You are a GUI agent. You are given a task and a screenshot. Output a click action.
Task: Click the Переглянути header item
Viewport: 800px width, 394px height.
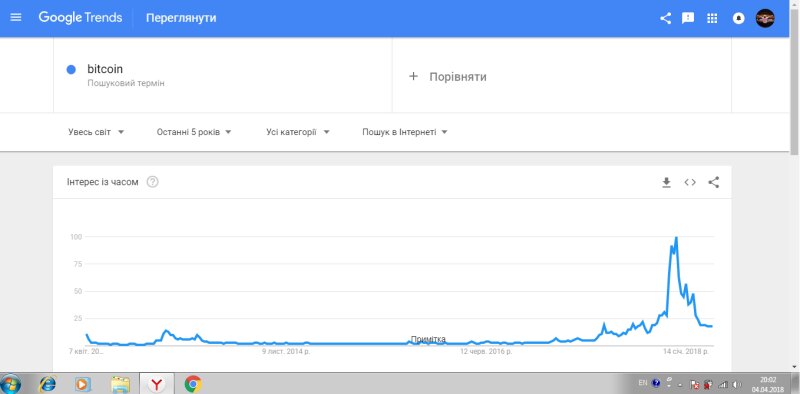pos(181,18)
